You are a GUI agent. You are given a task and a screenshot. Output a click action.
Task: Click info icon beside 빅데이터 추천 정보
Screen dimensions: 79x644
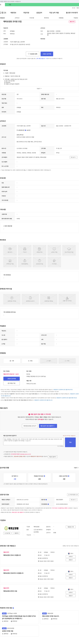coord(13,608)
